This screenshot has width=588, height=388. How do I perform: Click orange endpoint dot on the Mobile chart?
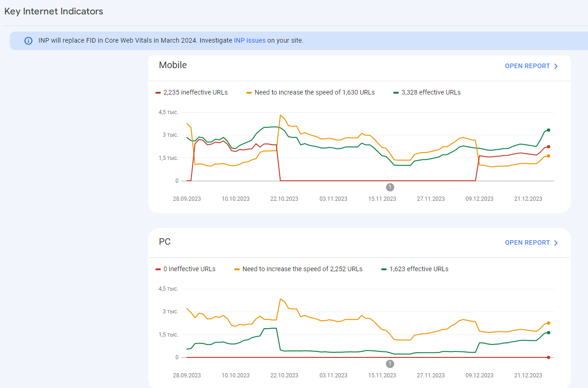tap(549, 156)
